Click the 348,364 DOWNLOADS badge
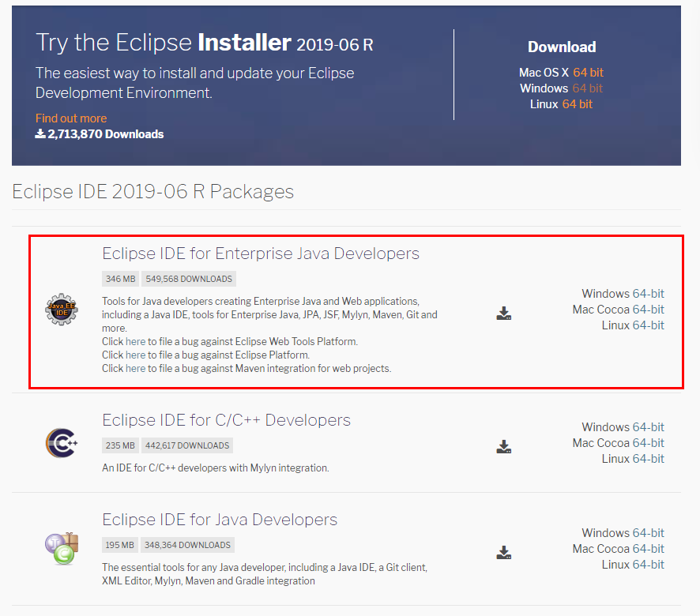The width and height of the screenshot is (700, 616). pos(187,545)
